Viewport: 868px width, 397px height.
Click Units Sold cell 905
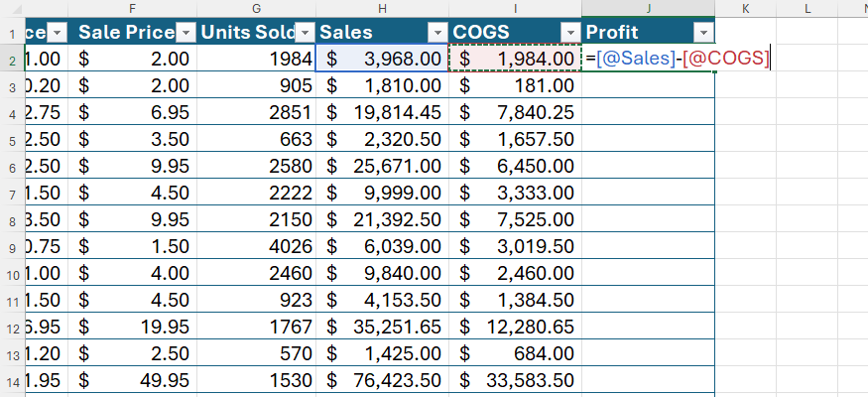pos(256,85)
